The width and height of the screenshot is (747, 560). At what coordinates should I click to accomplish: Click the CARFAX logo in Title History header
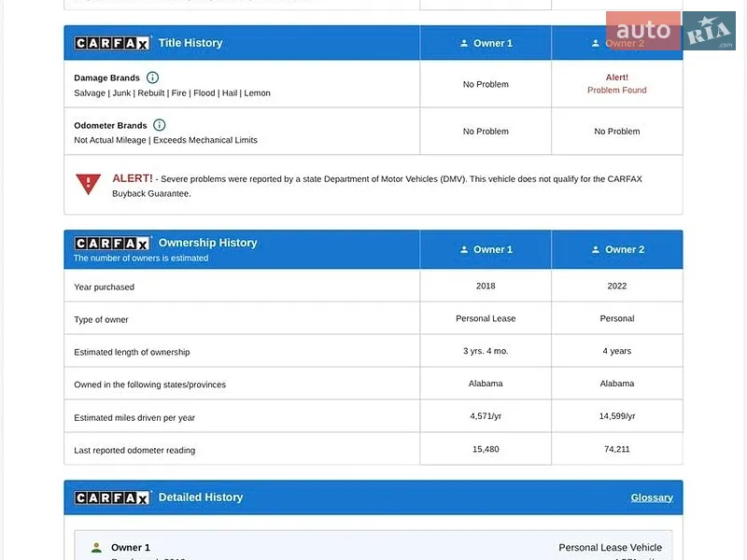(x=112, y=43)
